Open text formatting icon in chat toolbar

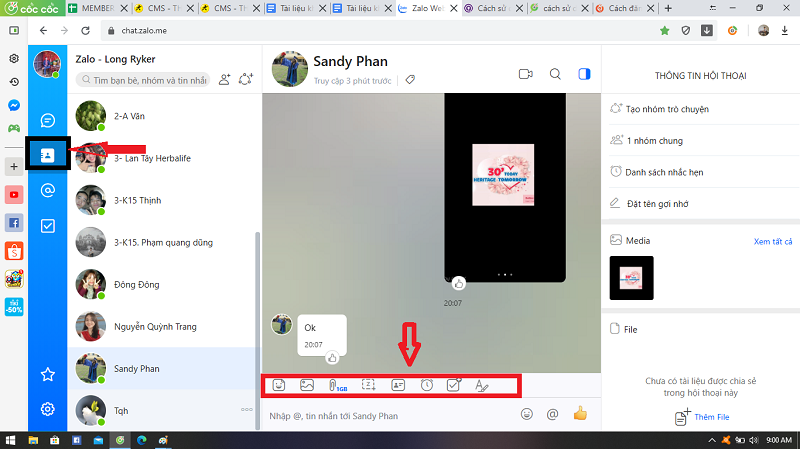pyautogui.click(x=481, y=386)
